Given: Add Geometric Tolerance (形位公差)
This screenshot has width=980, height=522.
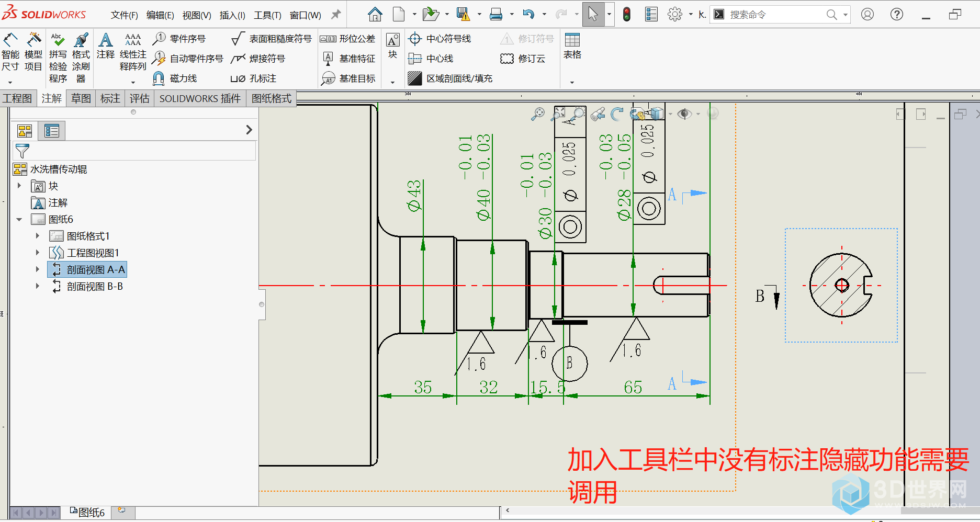Looking at the screenshot, I should [347, 39].
